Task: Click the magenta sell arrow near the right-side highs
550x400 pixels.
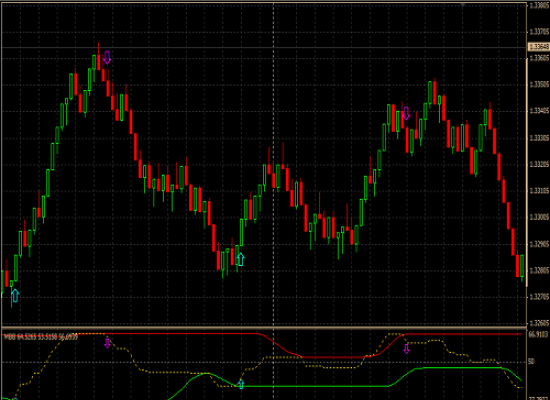Action: click(406, 113)
